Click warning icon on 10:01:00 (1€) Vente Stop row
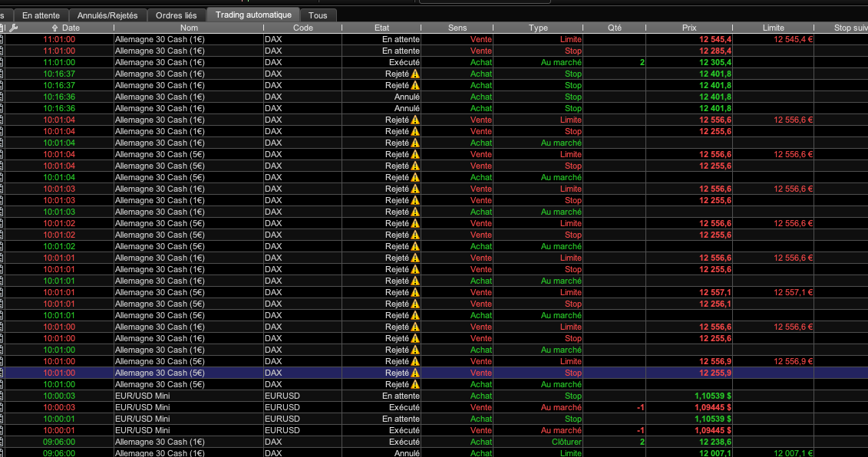This screenshot has height=457, width=868. pos(415,338)
